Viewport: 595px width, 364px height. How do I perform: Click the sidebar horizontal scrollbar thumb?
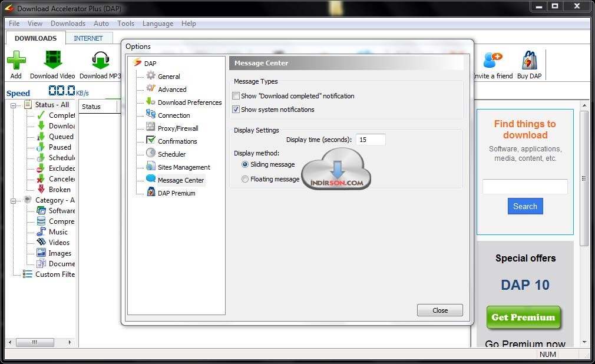click(35, 342)
